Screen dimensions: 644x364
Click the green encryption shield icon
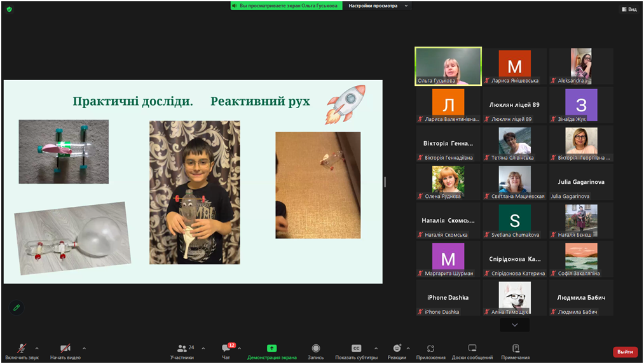coord(9,9)
